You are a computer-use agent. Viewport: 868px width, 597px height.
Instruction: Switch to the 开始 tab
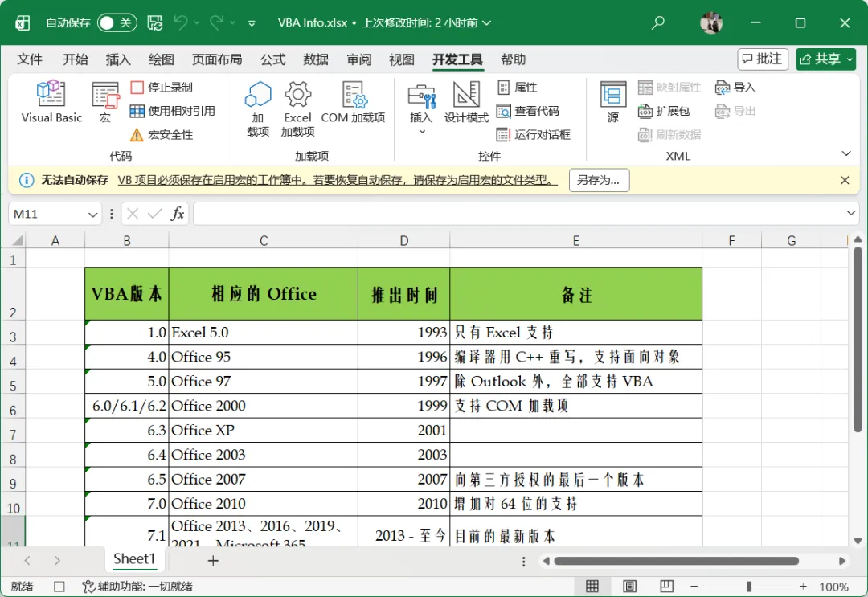click(x=76, y=59)
